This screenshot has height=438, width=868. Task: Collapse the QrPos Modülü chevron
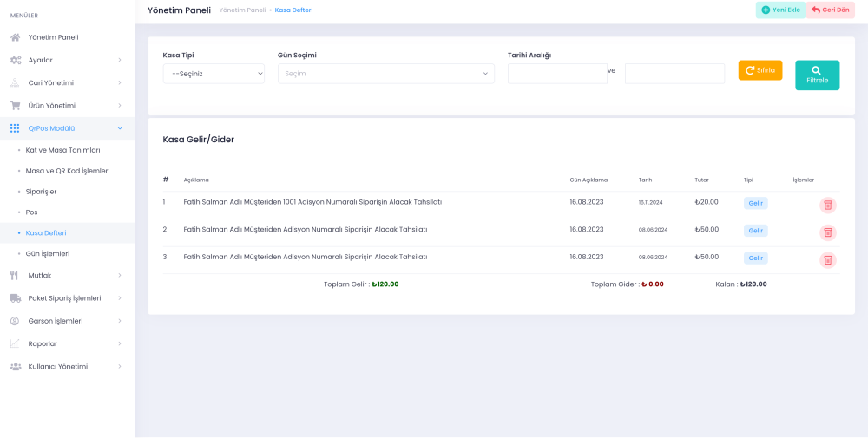tap(120, 128)
